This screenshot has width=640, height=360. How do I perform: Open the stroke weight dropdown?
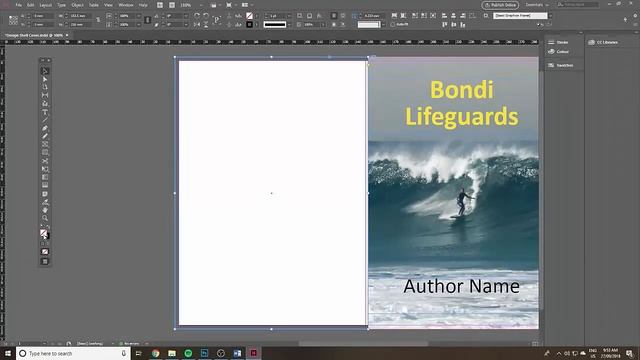pyautogui.click(x=289, y=16)
